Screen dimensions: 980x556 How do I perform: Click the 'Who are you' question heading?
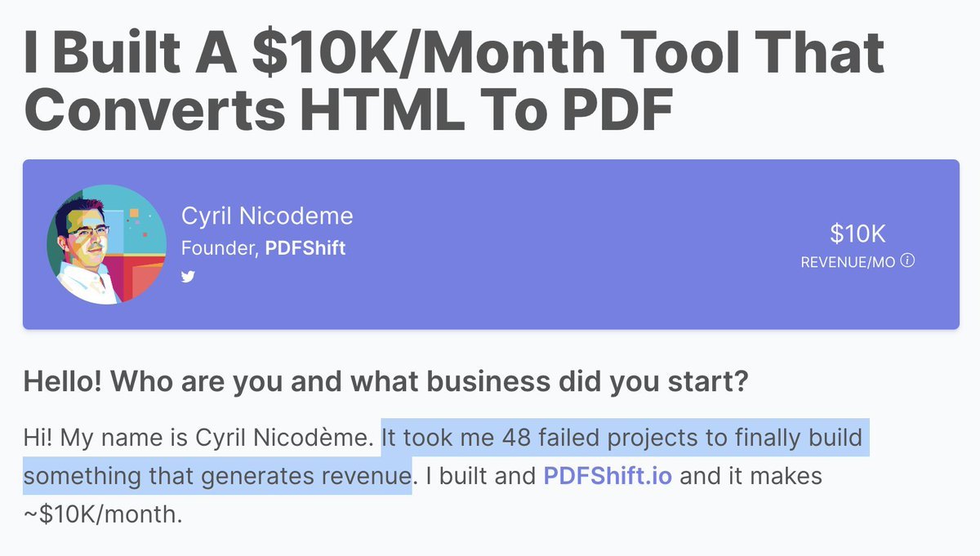pyautogui.click(x=385, y=380)
